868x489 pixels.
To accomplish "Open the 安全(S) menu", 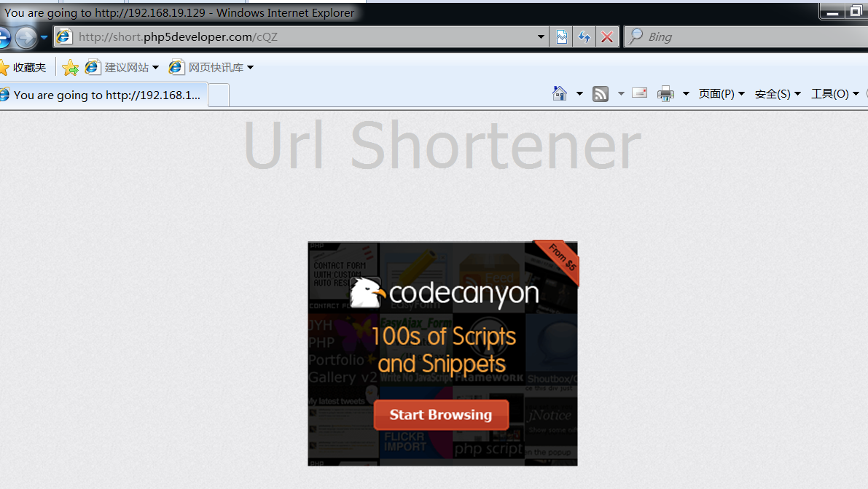I will pyautogui.click(x=778, y=93).
